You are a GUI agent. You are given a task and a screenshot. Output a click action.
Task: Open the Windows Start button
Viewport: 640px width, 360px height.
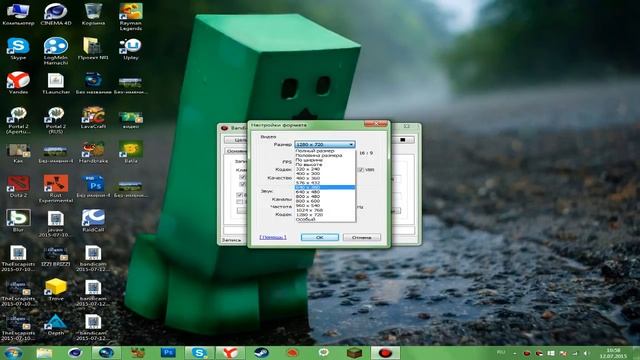pos(13,353)
